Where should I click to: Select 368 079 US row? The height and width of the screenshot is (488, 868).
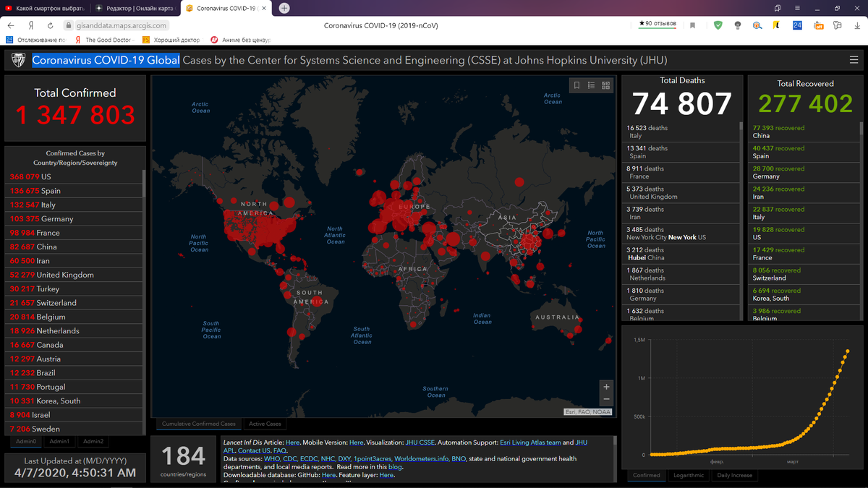click(73, 177)
